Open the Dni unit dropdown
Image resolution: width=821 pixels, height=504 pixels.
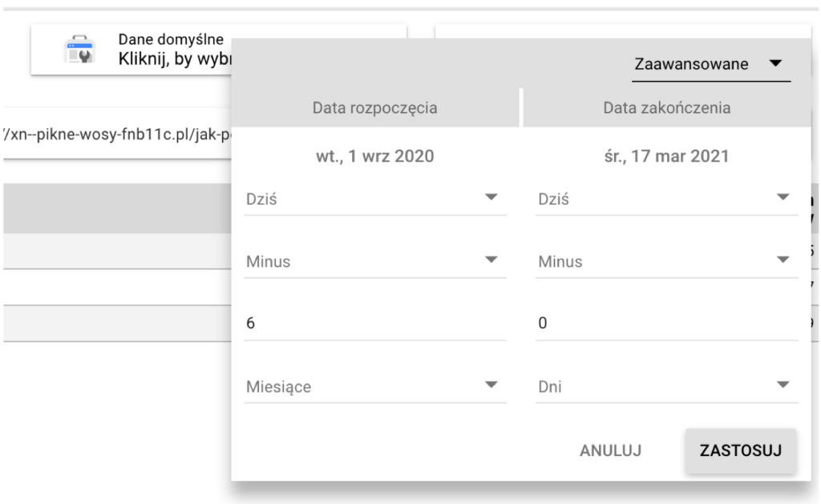point(666,386)
